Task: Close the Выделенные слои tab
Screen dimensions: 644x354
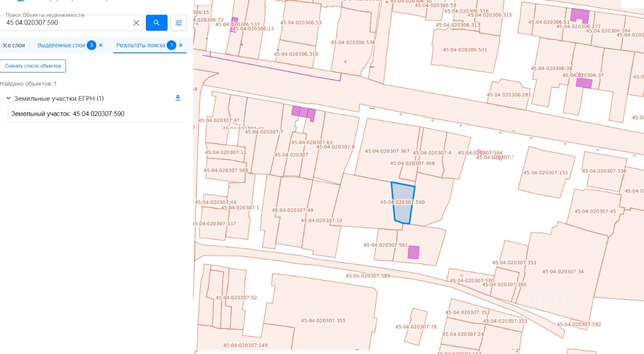Action: pos(101,45)
